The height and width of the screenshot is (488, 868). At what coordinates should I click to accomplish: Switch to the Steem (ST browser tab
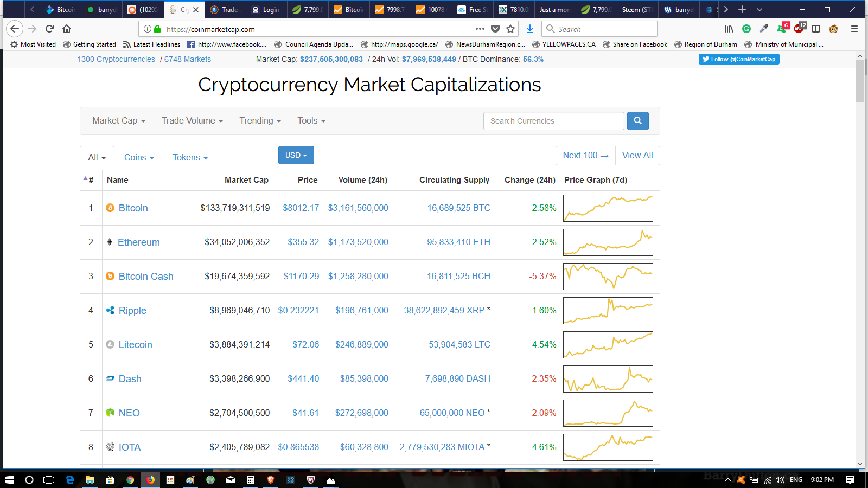(x=636, y=10)
